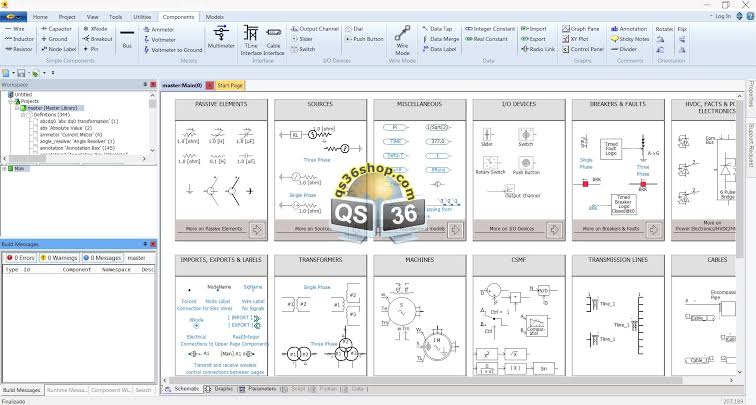Toggle the 0 Warnings filter

coord(58,258)
